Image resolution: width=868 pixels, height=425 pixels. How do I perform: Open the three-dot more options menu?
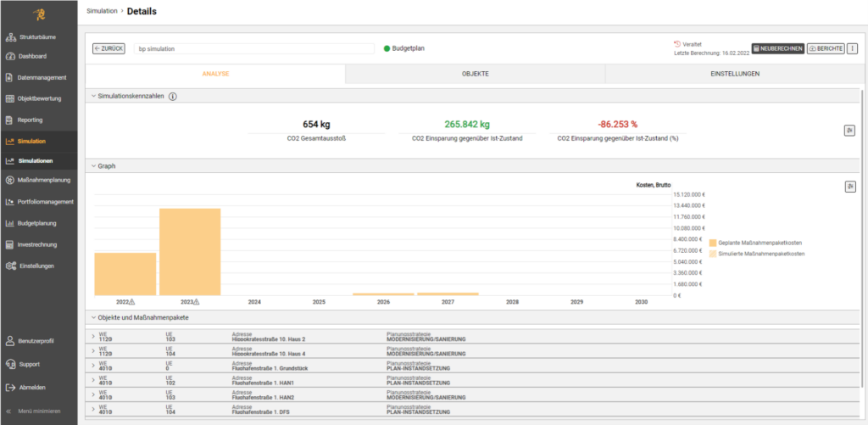853,48
